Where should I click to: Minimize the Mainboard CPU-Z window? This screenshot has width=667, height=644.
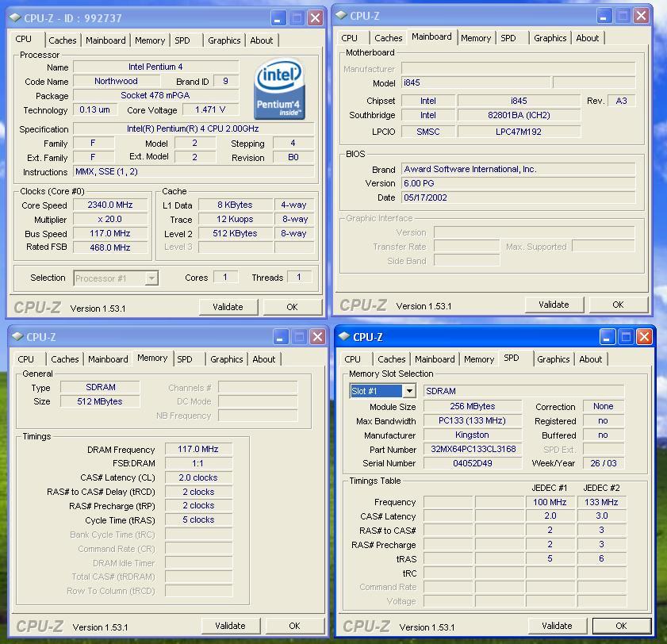pos(604,16)
